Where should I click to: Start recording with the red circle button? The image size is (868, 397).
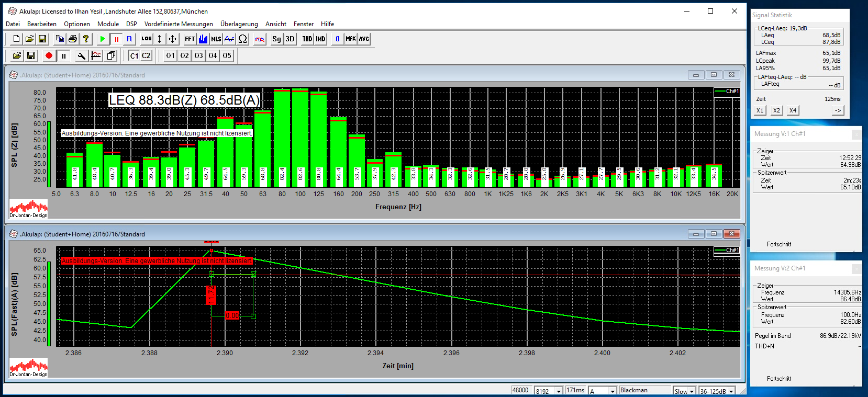click(x=49, y=55)
